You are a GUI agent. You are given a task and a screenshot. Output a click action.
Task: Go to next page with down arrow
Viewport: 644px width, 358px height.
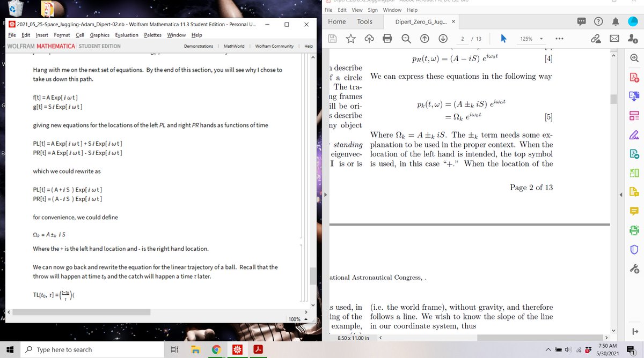pyautogui.click(x=443, y=39)
